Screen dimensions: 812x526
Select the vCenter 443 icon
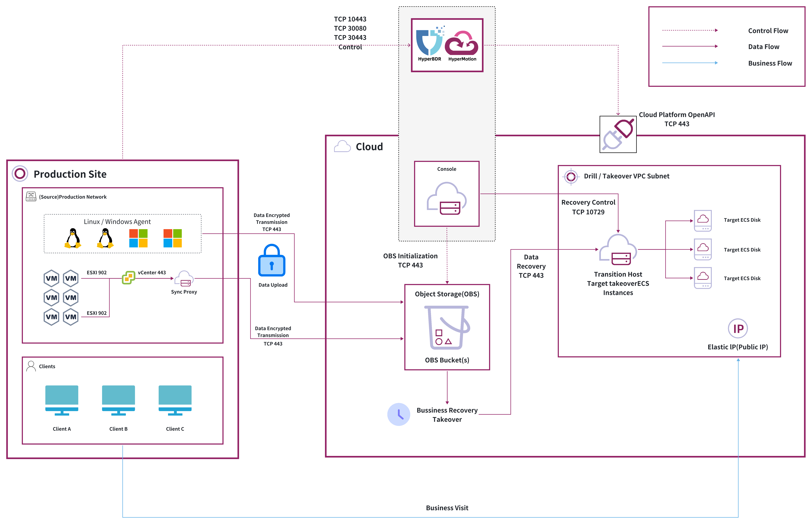(129, 278)
